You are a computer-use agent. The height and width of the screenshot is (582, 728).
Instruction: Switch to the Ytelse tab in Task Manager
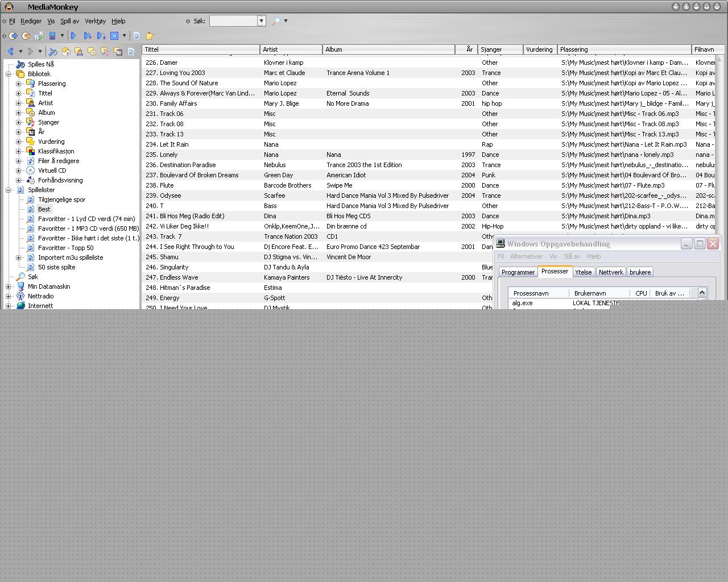583,272
